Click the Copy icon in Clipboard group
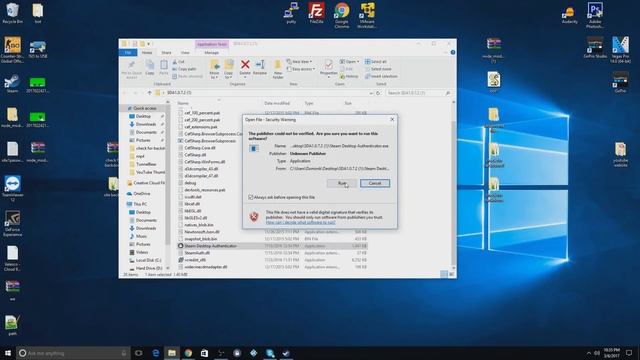This screenshot has width=640, height=360. tap(150, 67)
